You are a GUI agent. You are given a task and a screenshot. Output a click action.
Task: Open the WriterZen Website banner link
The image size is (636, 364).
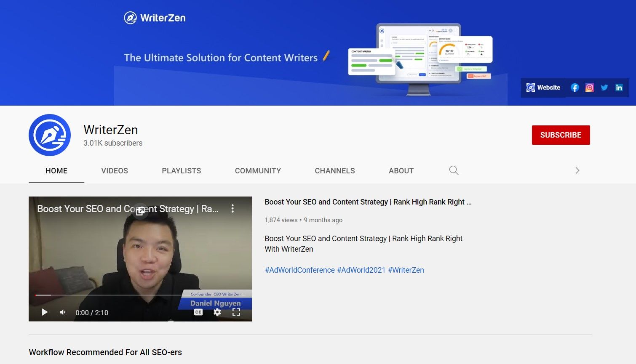543,88
